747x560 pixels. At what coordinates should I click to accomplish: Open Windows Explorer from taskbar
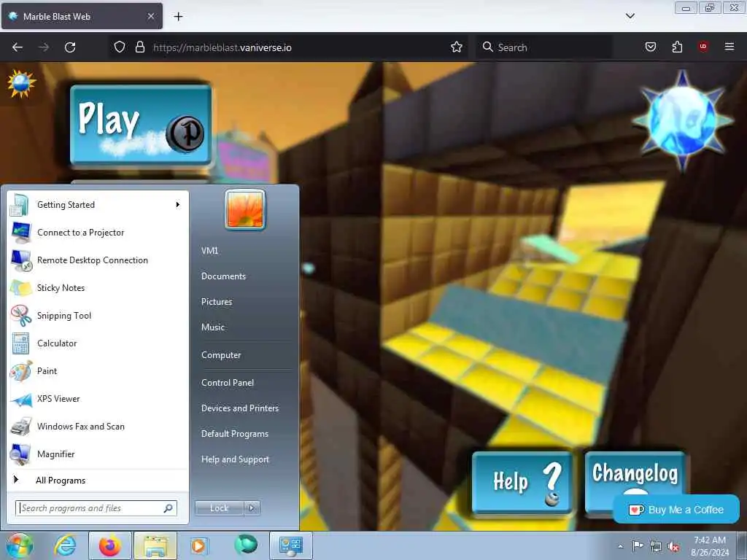pyautogui.click(x=155, y=545)
